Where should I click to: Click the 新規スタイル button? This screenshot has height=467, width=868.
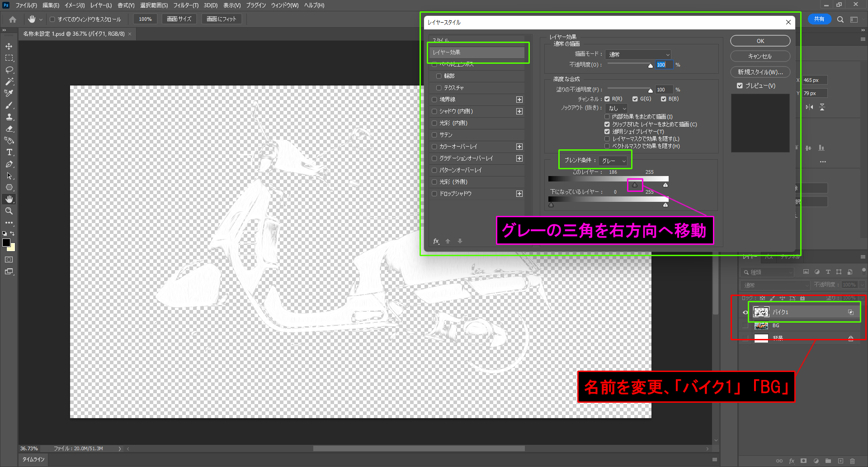coord(760,72)
